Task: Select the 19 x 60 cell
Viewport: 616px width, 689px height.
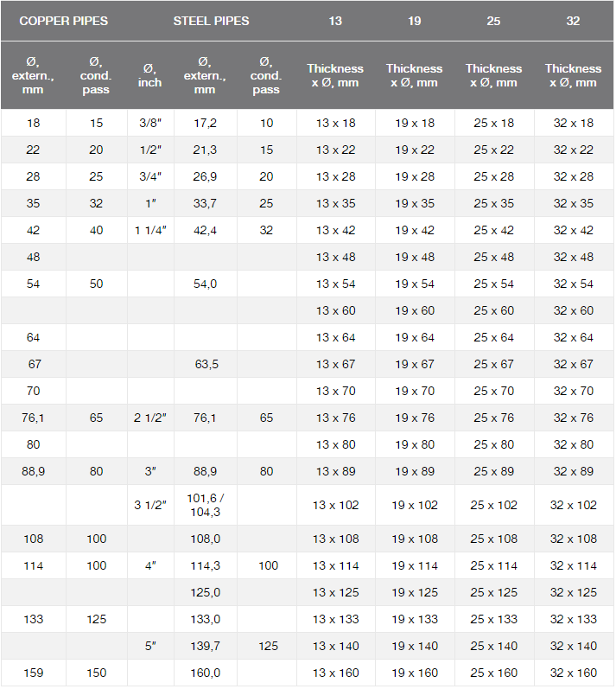Action: (x=415, y=310)
